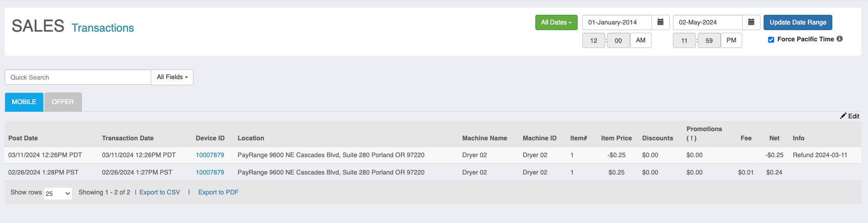Screen dimensions: 868x223
Task: Click Export to CSV link
Action: (159, 192)
